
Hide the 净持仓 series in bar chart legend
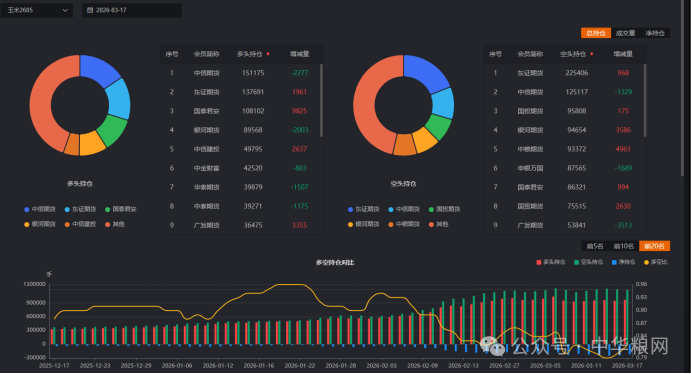624,262
